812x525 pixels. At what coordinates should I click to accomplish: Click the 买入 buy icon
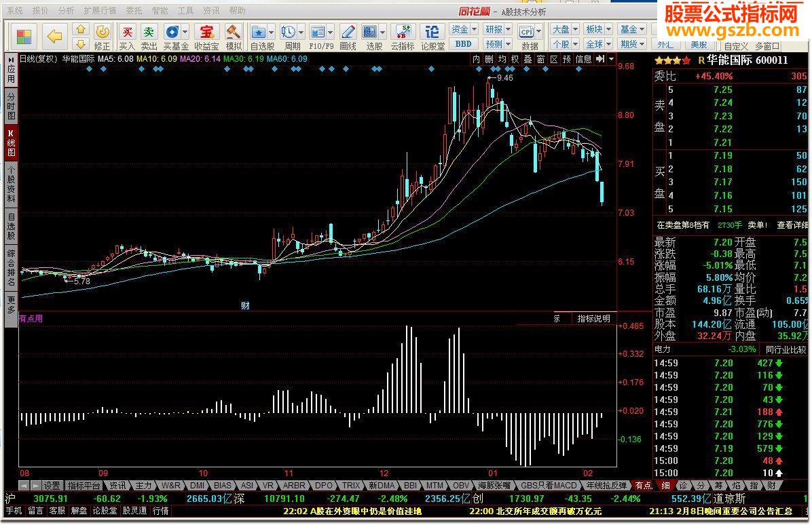[x=127, y=32]
